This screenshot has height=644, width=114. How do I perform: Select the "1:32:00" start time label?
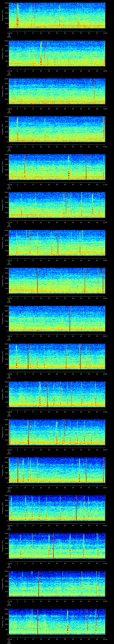click(x=9, y=639)
